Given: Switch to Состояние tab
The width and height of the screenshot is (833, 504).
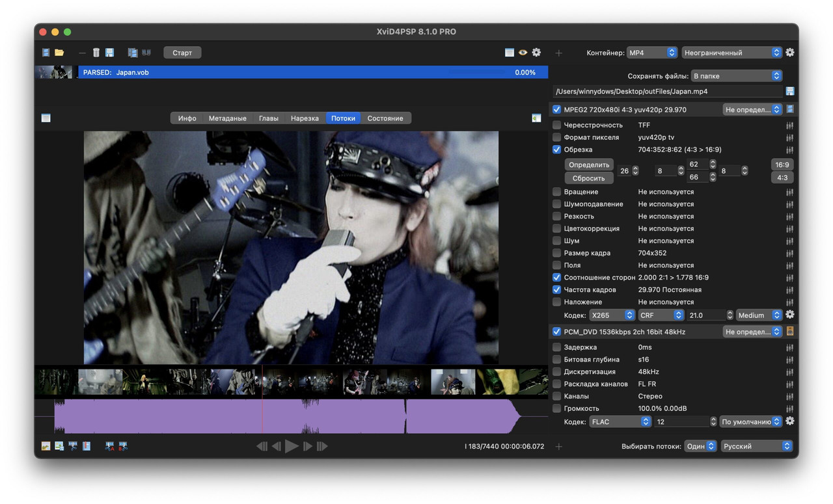Looking at the screenshot, I should (x=385, y=118).
